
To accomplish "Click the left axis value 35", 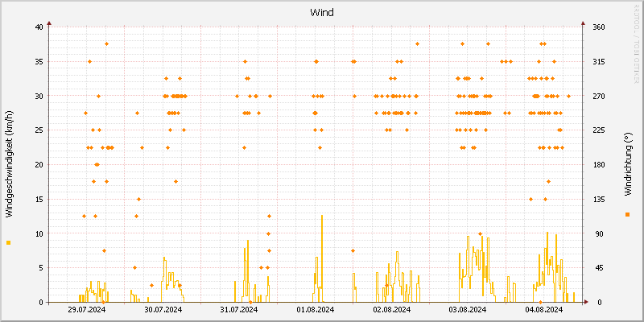I will click(39, 62).
